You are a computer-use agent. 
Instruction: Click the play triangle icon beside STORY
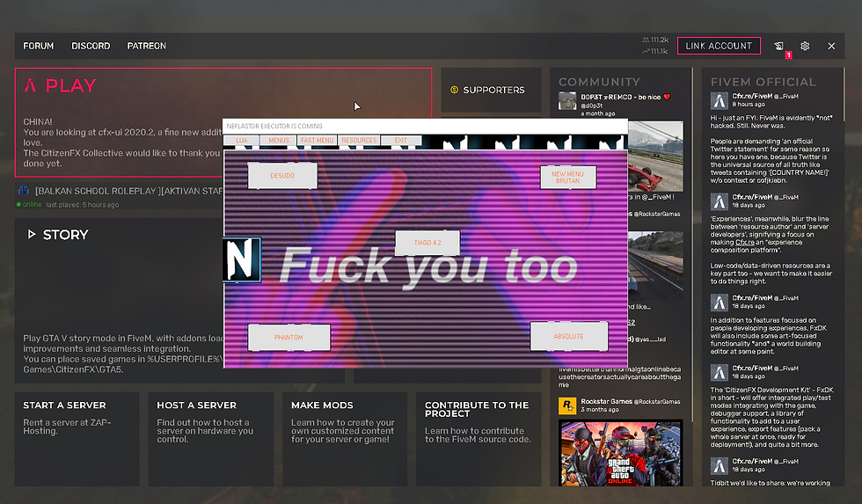point(32,235)
